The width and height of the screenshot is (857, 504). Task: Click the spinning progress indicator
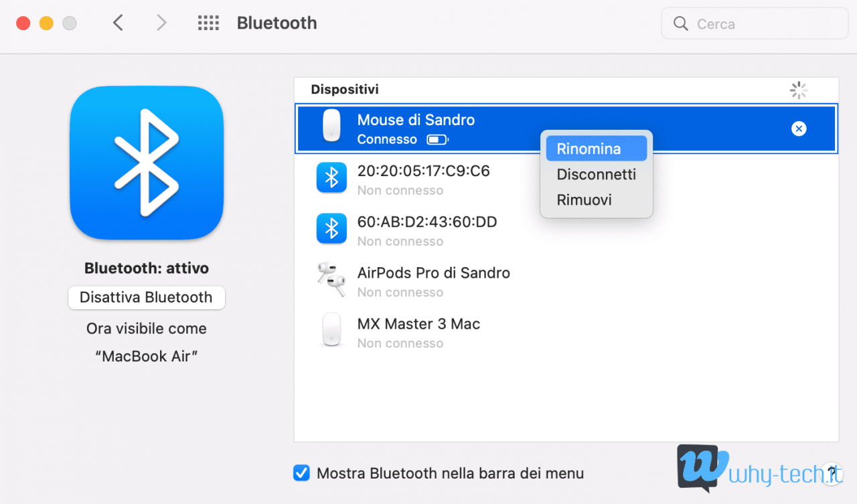pyautogui.click(x=799, y=90)
